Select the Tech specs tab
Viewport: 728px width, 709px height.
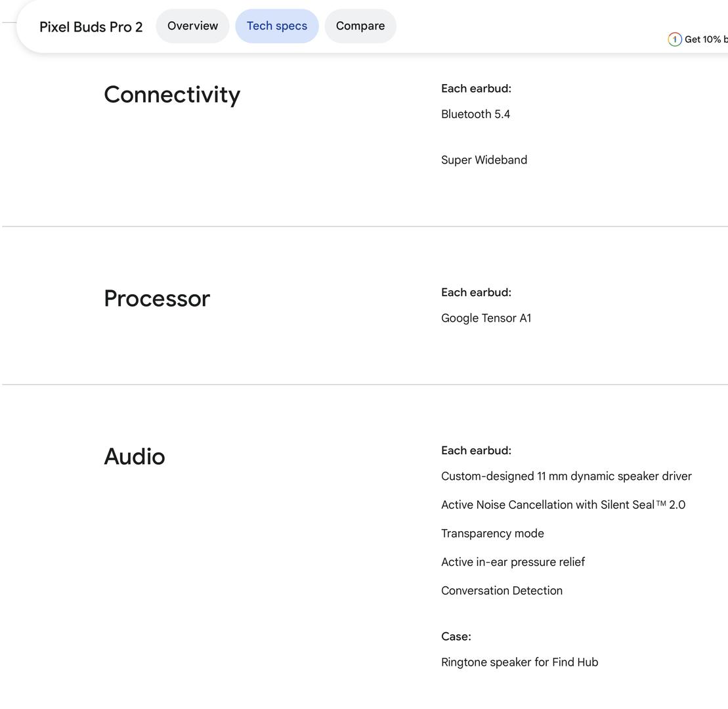276,26
